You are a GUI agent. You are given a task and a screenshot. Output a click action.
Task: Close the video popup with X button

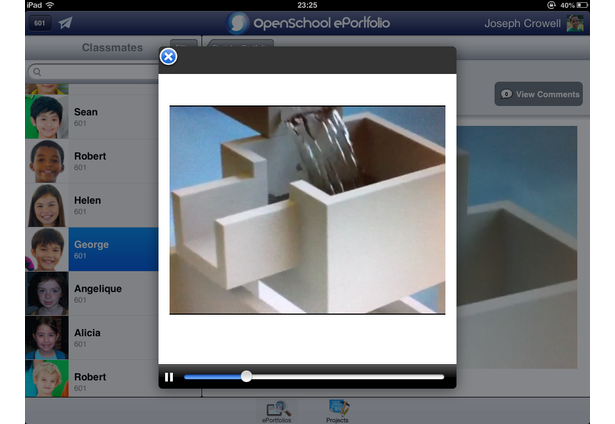click(x=168, y=57)
